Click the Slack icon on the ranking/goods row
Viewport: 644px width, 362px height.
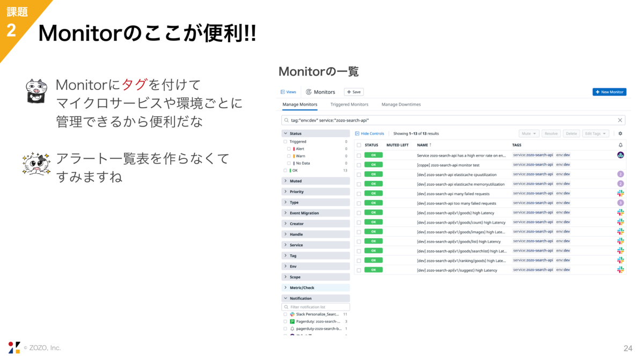tap(620, 260)
